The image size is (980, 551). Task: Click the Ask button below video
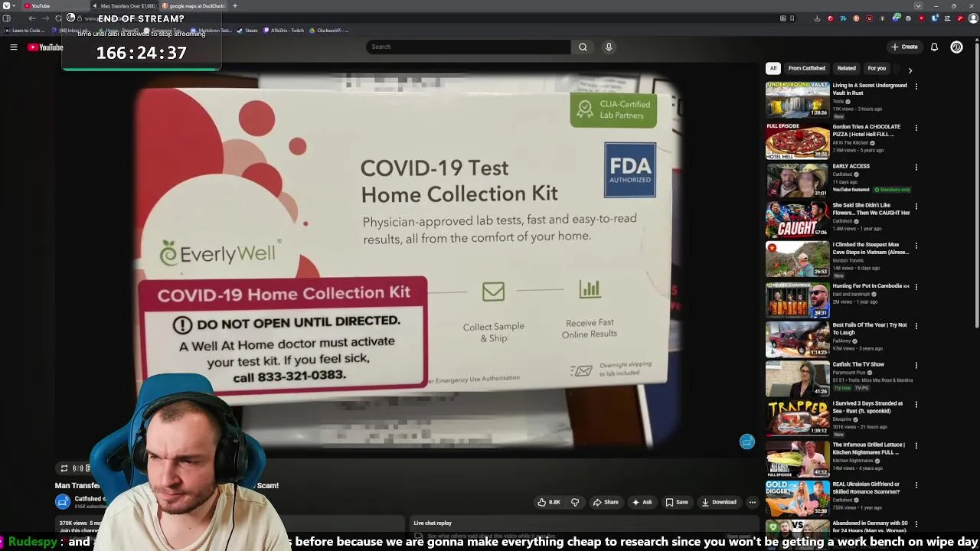[x=642, y=502]
